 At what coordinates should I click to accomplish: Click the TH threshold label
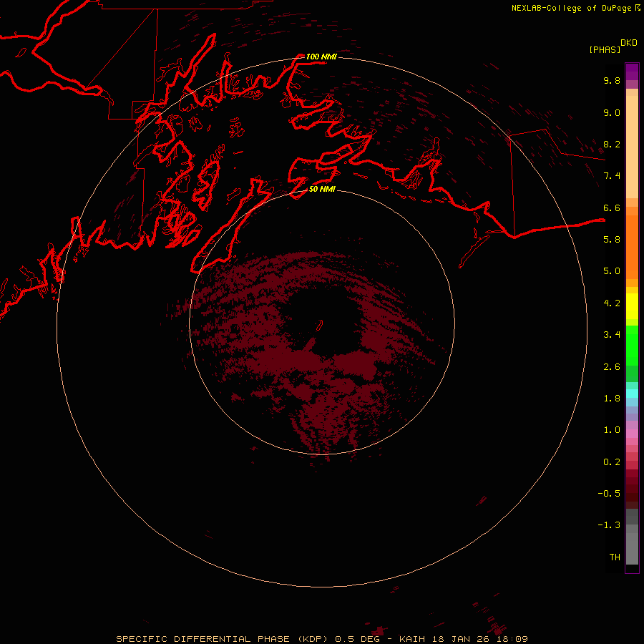pyautogui.click(x=615, y=557)
